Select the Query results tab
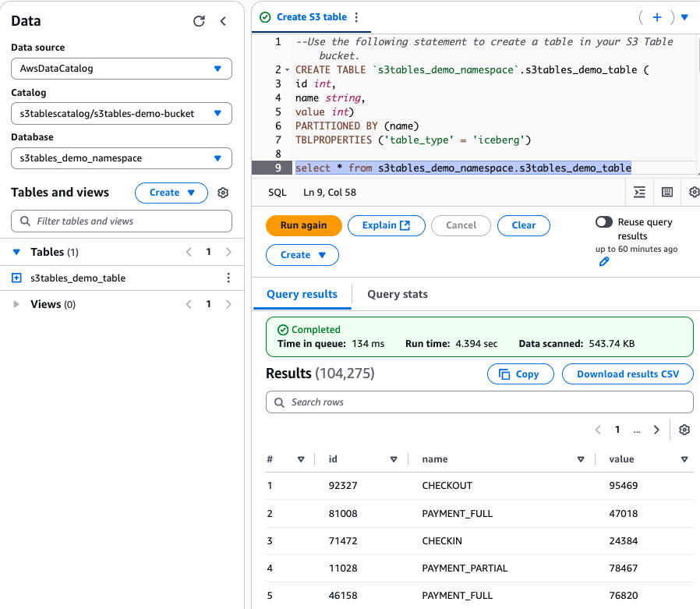The width and height of the screenshot is (700, 609). (302, 294)
